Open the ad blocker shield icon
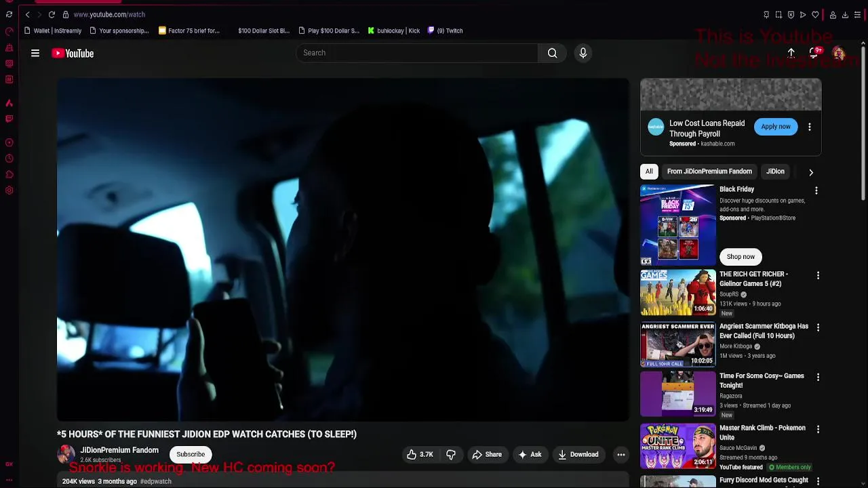The height and width of the screenshot is (488, 868). (x=791, y=14)
